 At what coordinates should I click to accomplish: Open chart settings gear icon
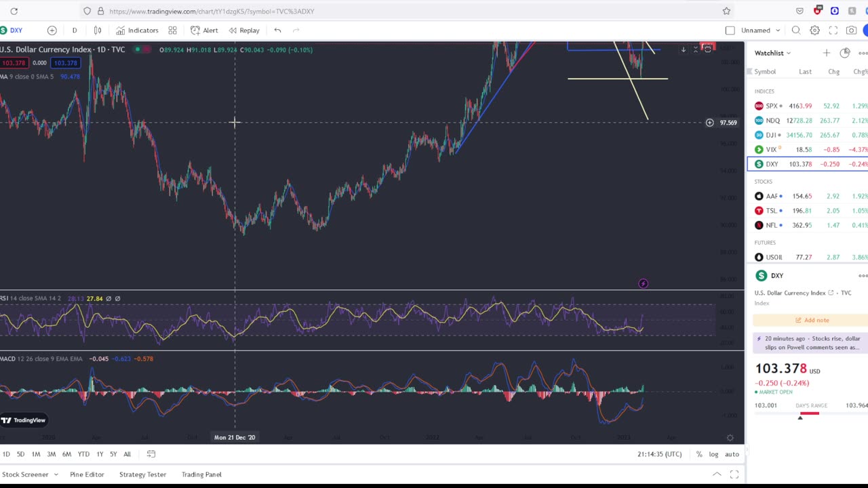tap(814, 30)
